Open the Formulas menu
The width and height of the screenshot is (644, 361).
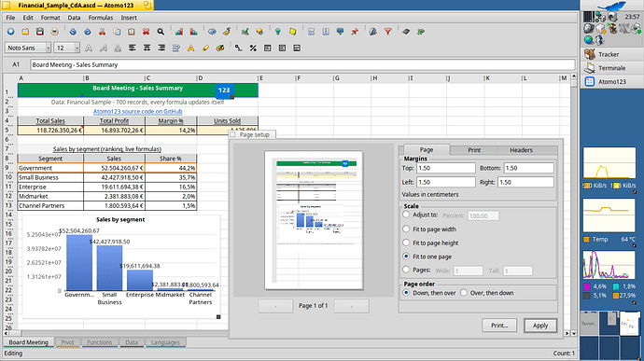pos(101,18)
